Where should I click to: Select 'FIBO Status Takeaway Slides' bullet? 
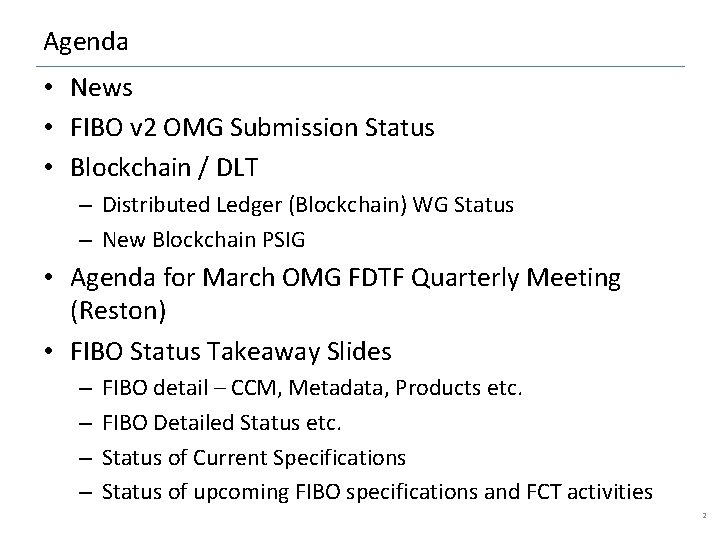[231, 351]
